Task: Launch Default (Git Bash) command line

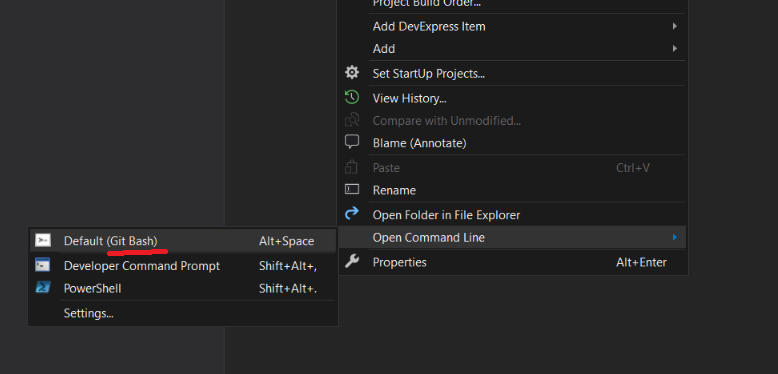Action: click(x=183, y=241)
